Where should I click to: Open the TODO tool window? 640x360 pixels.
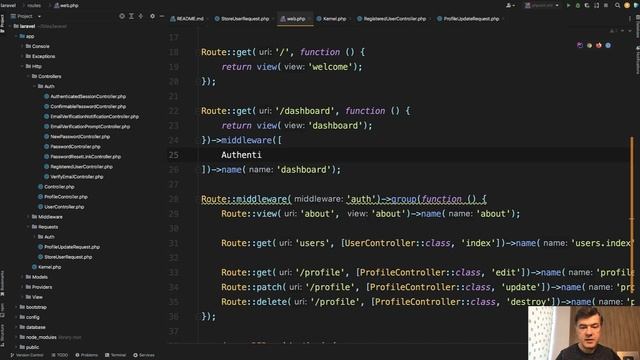click(60, 355)
